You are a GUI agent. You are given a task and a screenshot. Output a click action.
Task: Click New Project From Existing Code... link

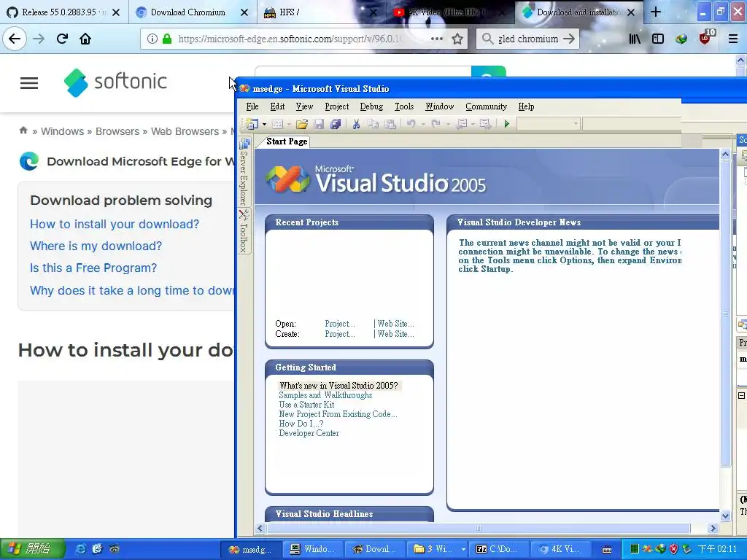coord(338,414)
